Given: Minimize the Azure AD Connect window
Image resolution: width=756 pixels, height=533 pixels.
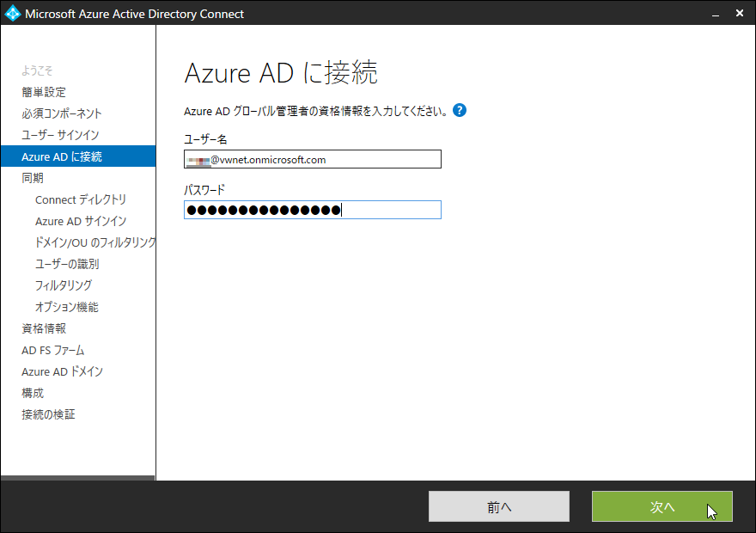Looking at the screenshot, I should (716, 14).
